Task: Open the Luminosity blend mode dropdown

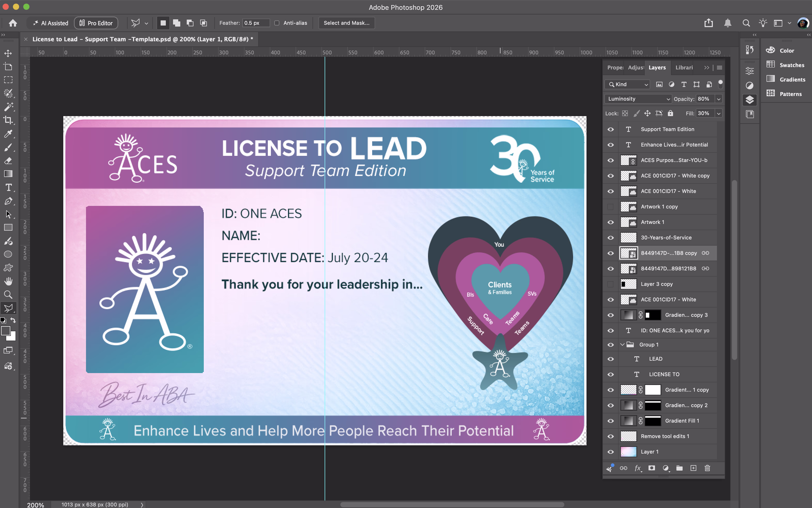Action: point(638,99)
